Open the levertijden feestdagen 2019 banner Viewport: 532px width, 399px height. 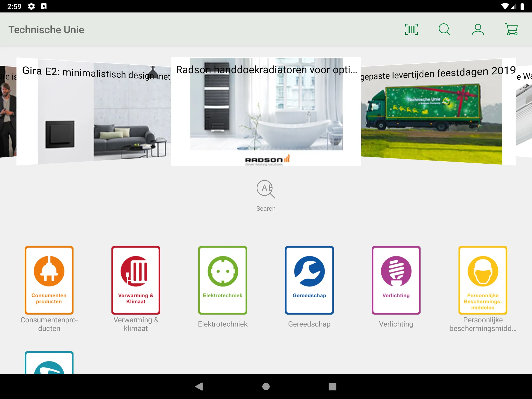click(x=438, y=112)
